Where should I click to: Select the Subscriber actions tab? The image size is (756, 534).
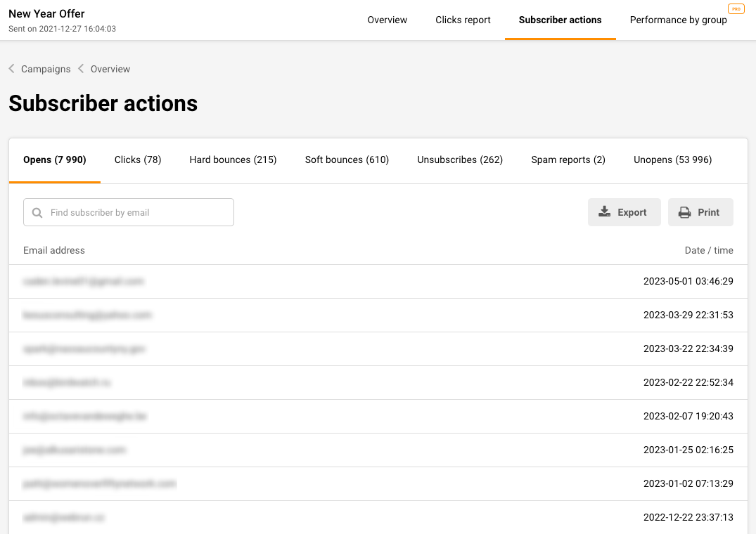pyautogui.click(x=560, y=20)
